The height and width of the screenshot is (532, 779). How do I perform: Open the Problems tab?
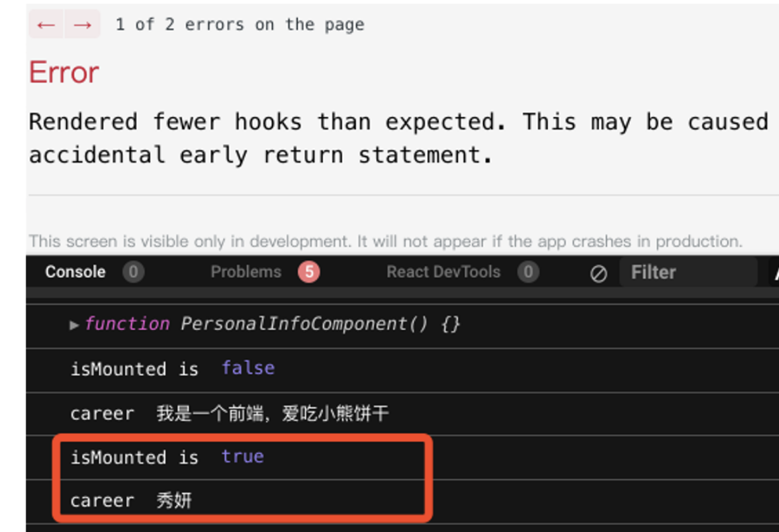click(246, 272)
